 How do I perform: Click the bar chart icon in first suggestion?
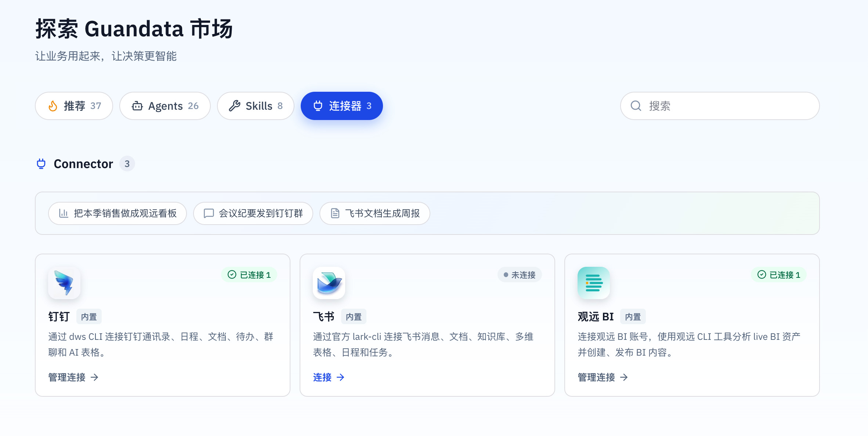coord(64,213)
